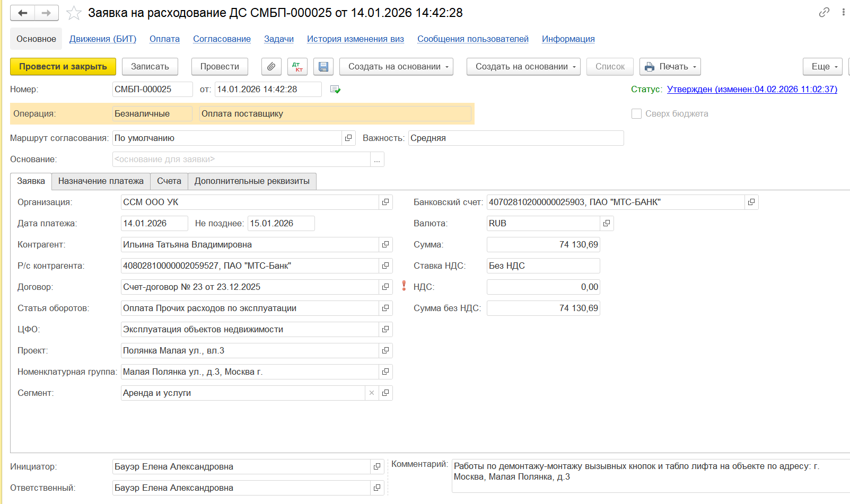The width and height of the screenshot is (850, 504).
Task: Focus the Номер field СМБП-000025
Action: [x=153, y=90]
